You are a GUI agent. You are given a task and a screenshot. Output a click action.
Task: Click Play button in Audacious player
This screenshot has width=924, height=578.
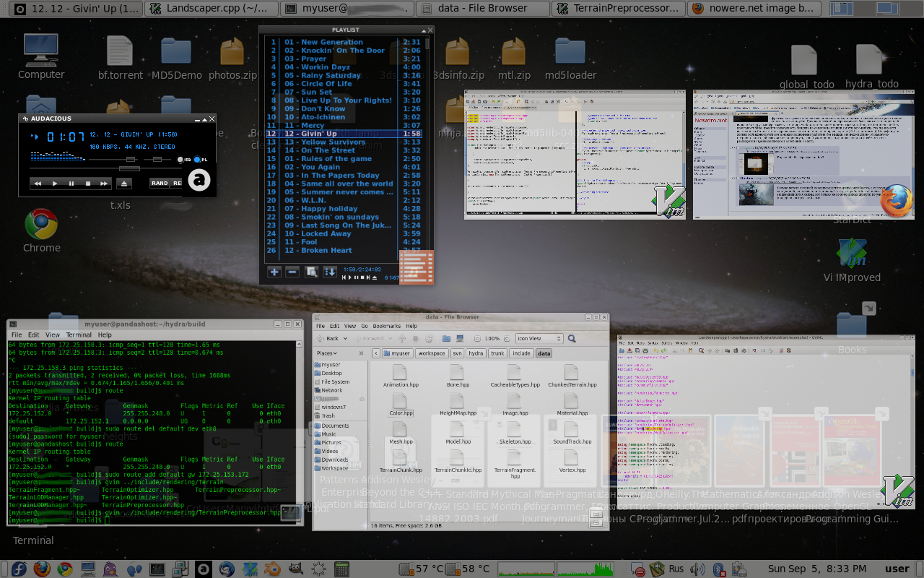(54, 184)
